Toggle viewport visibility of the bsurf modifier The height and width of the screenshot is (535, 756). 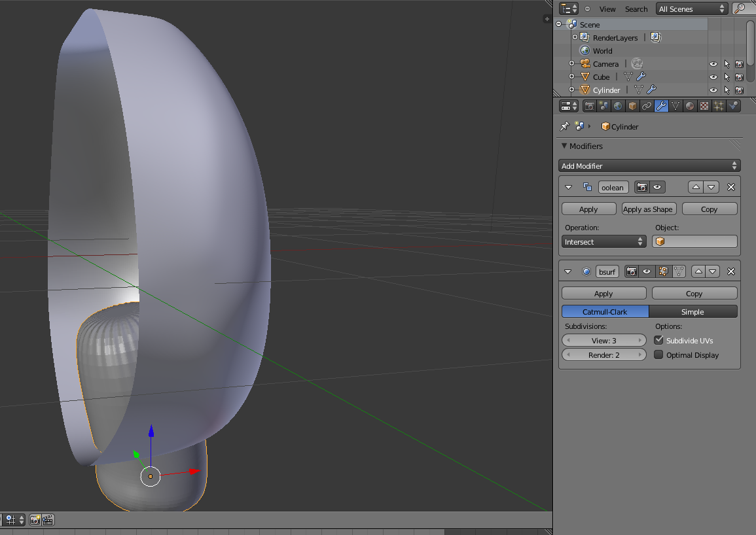646,271
